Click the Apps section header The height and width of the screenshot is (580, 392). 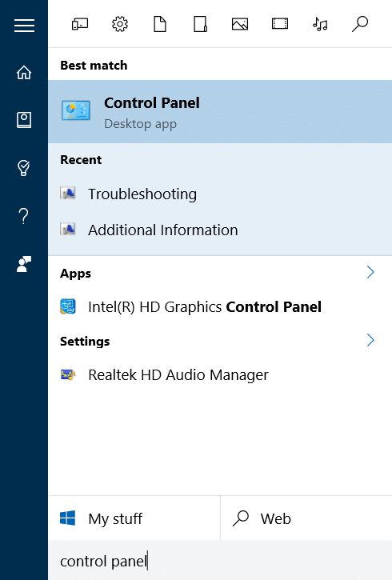point(75,274)
